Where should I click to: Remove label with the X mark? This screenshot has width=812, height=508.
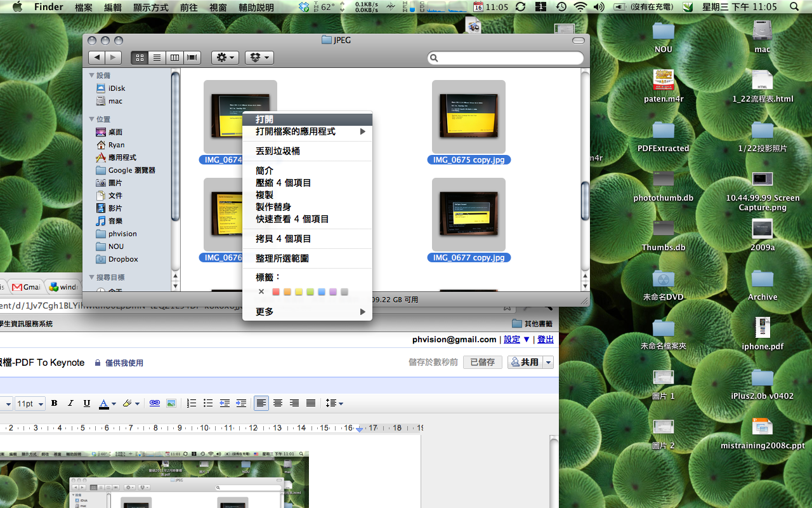pyautogui.click(x=261, y=292)
